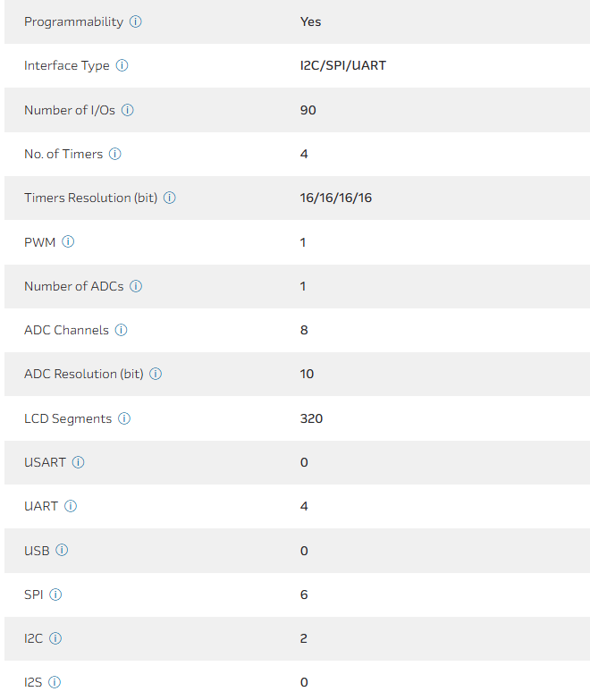Click the I2C info icon
The image size is (590, 700).
pyautogui.click(x=55, y=638)
